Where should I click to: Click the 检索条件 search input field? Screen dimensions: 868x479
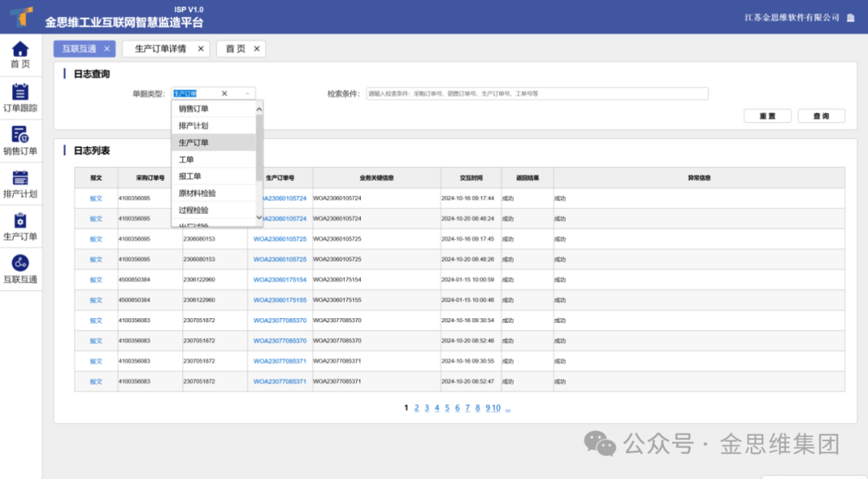click(536, 94)
